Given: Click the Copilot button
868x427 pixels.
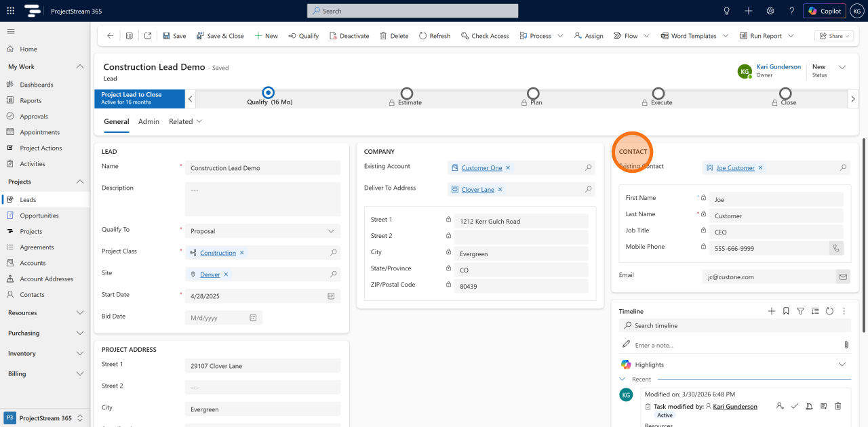Looking at the screenshot, I should pyautogui.click(x=825, y=11).
